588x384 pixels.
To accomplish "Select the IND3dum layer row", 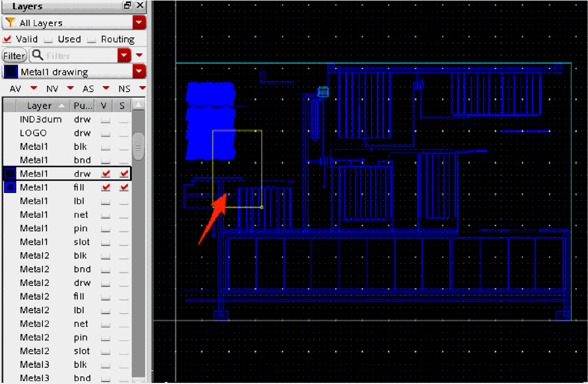I will click(x=67, y=119).
